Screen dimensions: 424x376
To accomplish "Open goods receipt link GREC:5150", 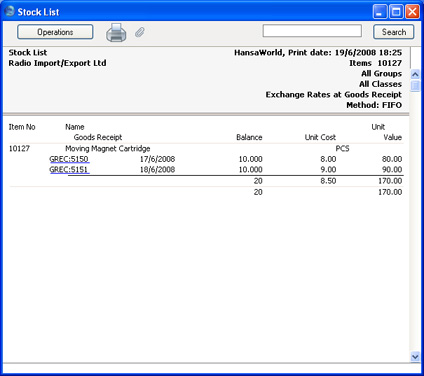I will pyautogui.click(x=69, y=159).
